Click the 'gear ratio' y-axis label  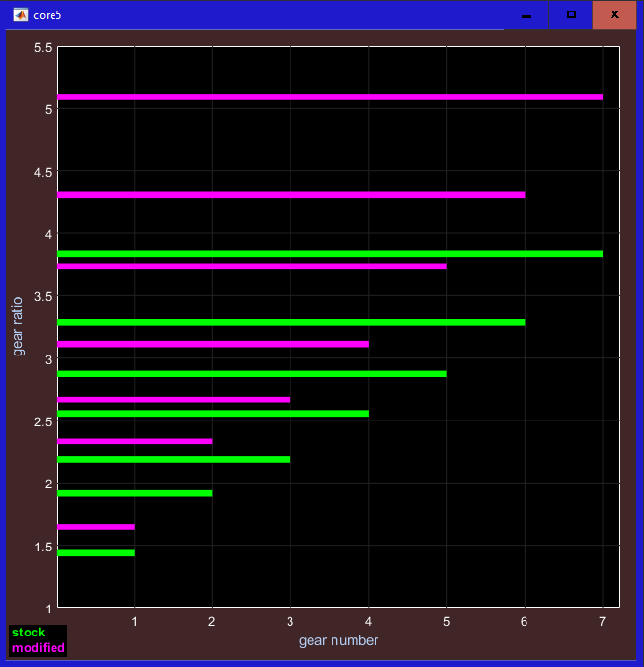coord(18,327)
